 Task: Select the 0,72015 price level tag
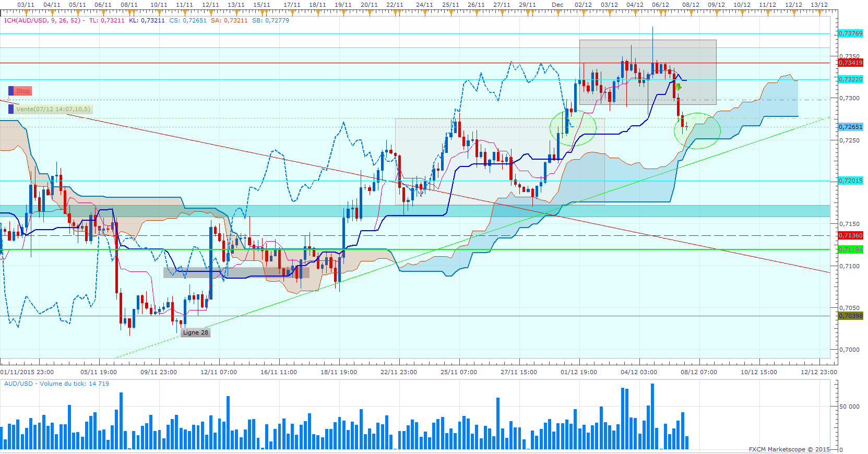click(850, 181)
